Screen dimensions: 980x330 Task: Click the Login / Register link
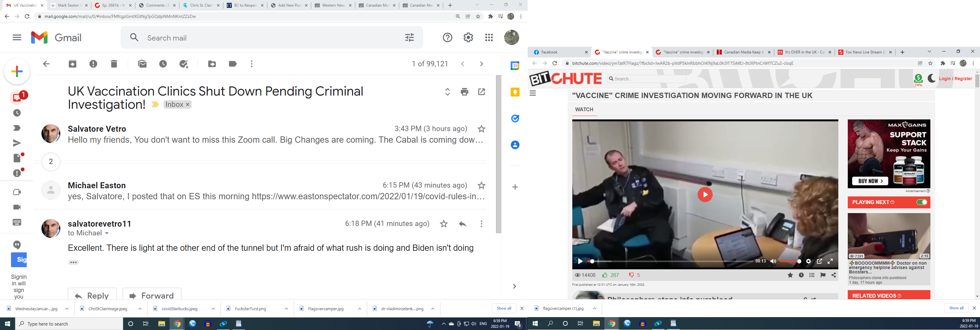click(955, 79)
